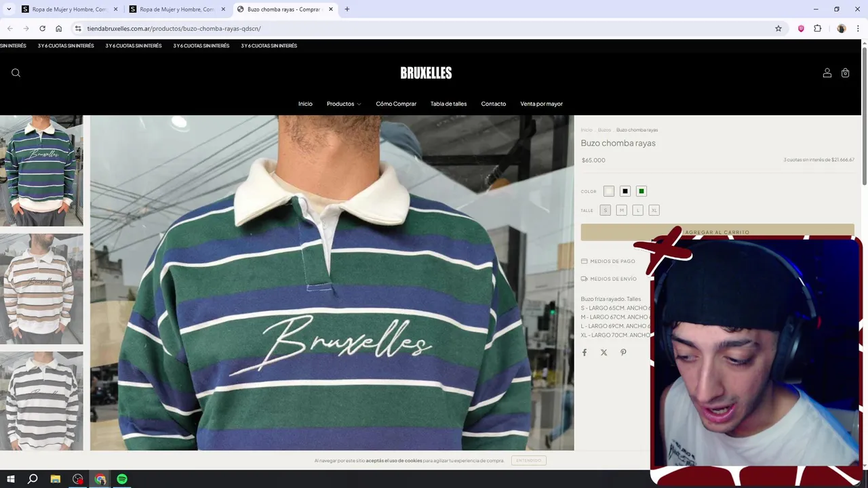Click the BRUXELLES logo
Viewport: 868px width, 488px height.
point(426,73)
